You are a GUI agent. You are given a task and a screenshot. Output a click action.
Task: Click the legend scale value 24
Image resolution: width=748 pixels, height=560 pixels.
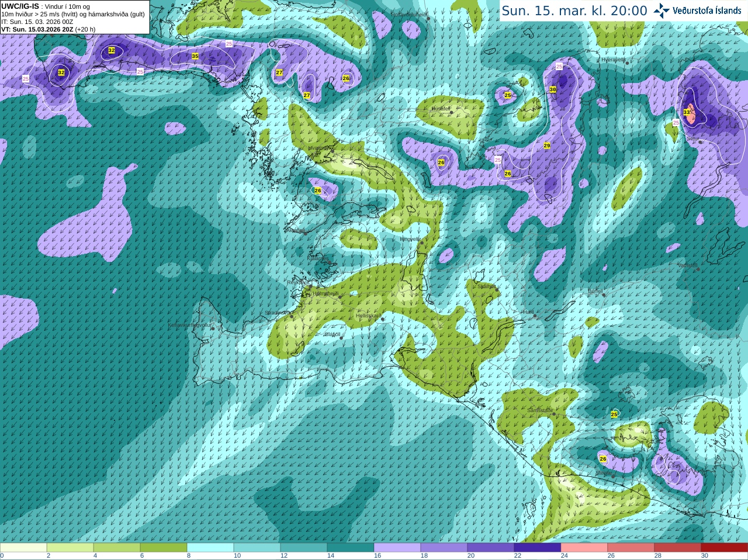click(x=565, y=556)
